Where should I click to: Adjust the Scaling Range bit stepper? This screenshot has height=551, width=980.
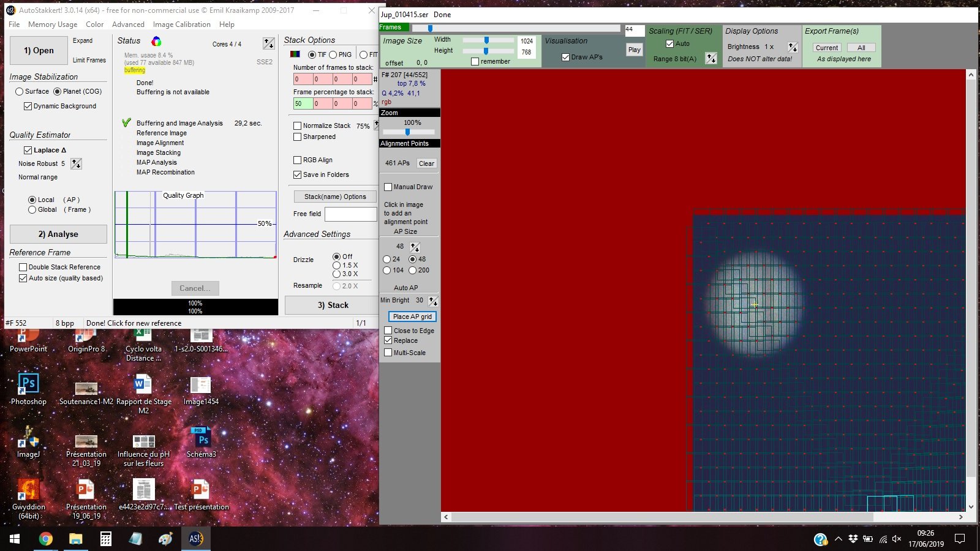pos(711,58)
